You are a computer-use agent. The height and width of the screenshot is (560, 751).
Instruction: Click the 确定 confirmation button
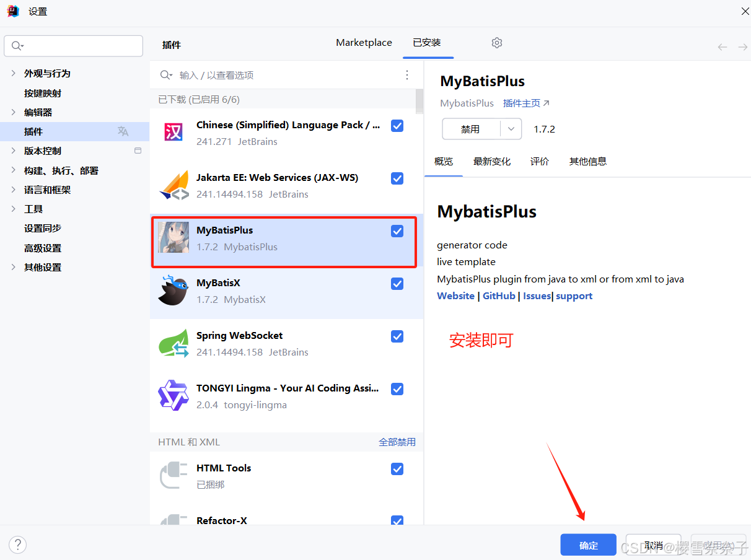point(587,545)
